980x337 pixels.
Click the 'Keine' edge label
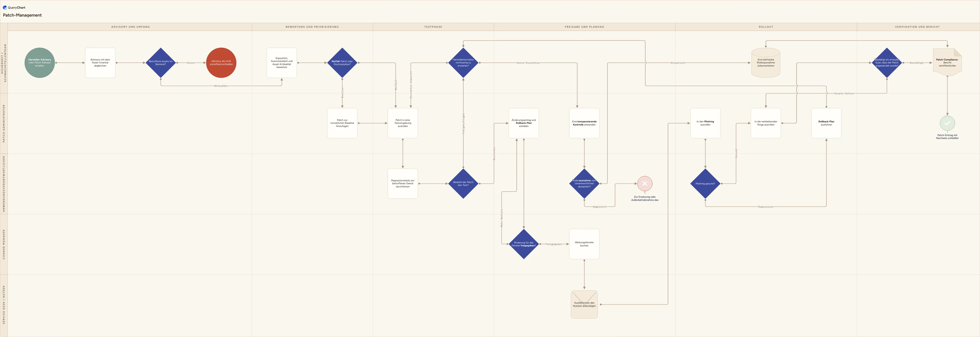pyautogui.click(x=191, y=63)
